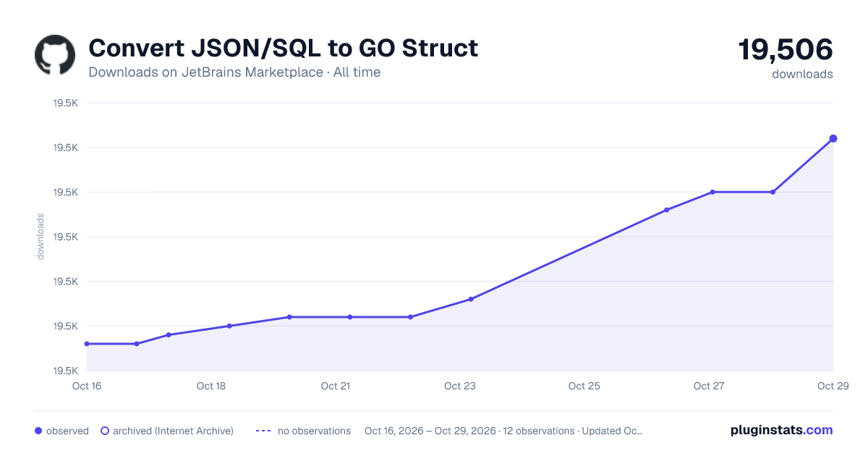Click the downloads label under 19,506
868x456 pixels.
802,74
